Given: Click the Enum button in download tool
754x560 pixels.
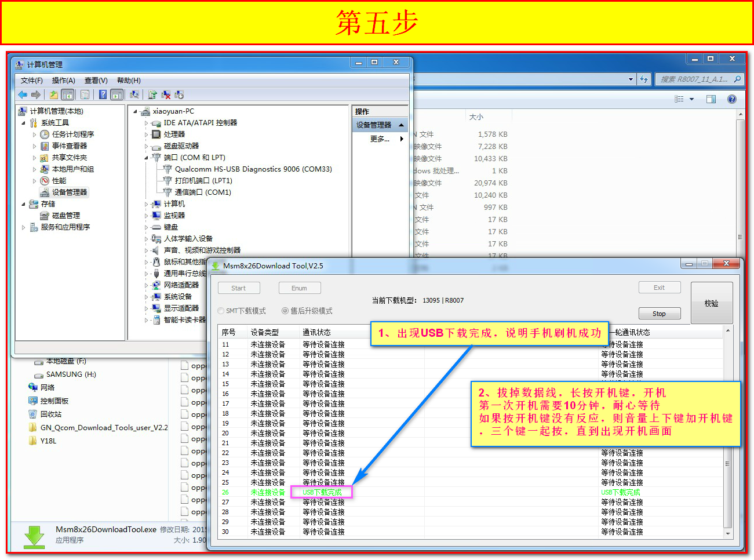Looking at the screenshot, I should [x=300, y=288].
